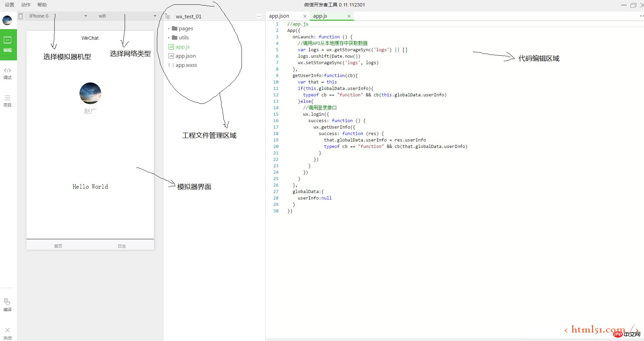644x341 pixels.
Task: Open the three-dots menu in file panel
Action: pos(259,16)
